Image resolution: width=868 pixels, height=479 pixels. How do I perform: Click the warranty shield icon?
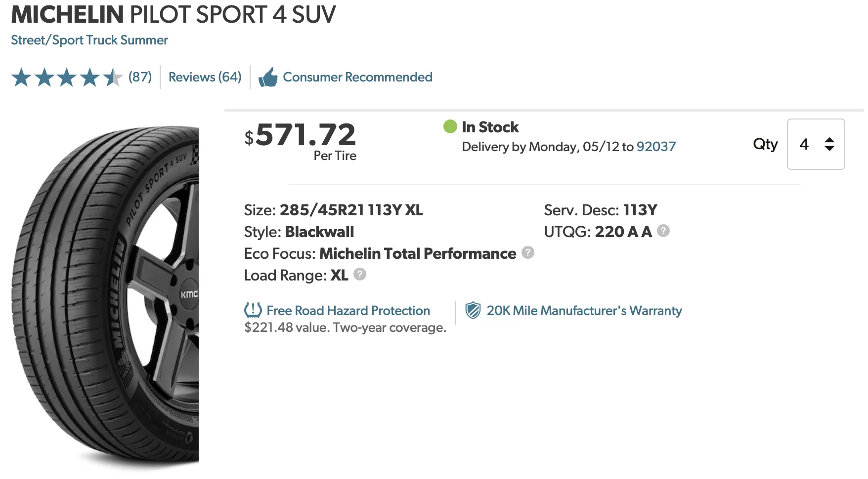[473, 310]
